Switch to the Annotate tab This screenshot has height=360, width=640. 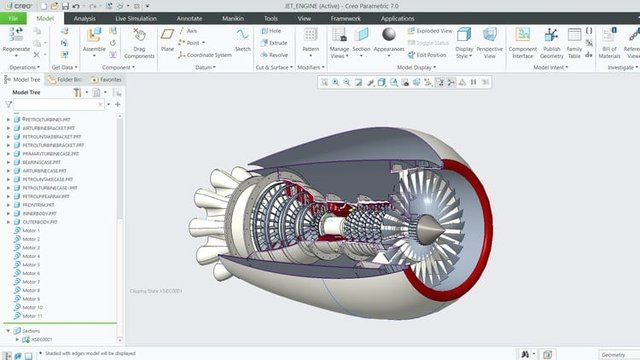(x=189, y=18)
